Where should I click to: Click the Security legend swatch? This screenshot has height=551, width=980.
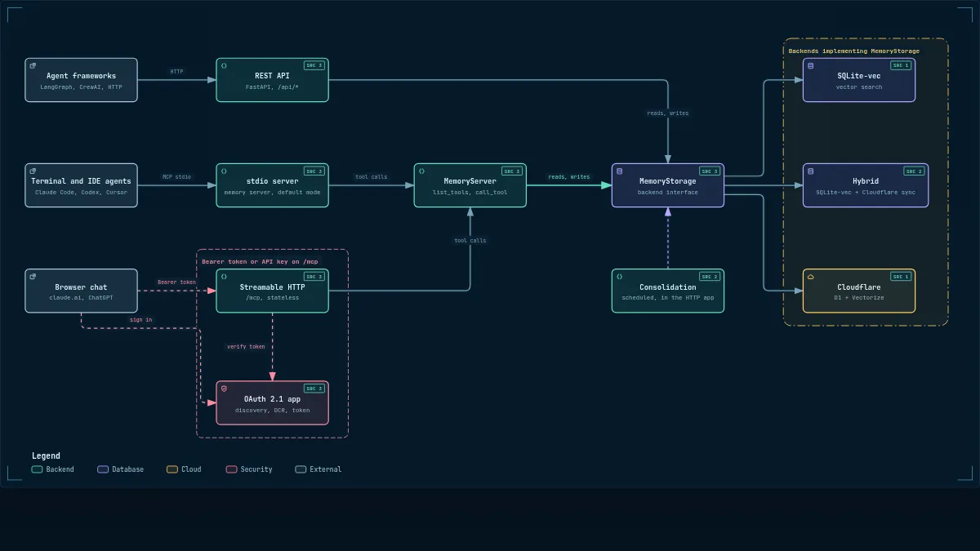click(x=231, y=469)
